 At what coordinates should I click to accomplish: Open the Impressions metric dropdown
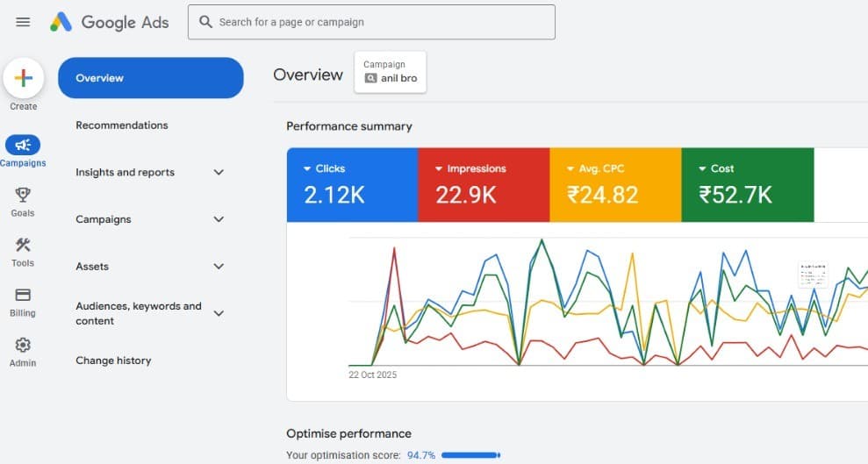[439, 168]
